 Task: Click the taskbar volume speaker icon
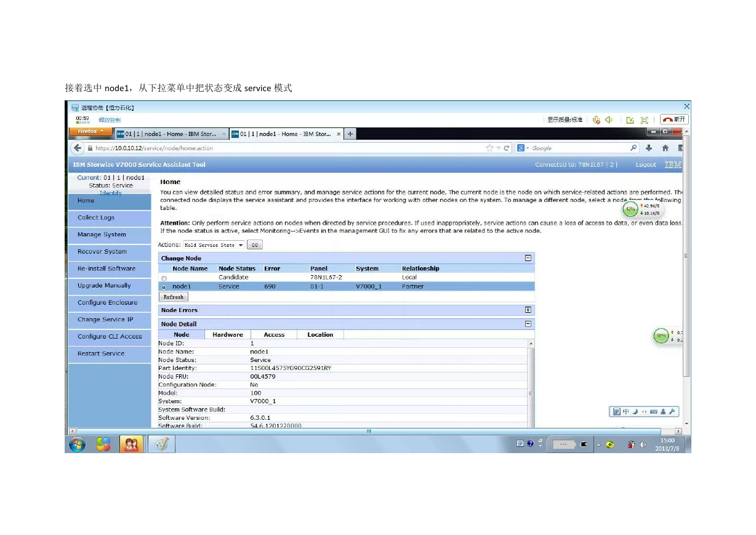(x=643, y=444)
